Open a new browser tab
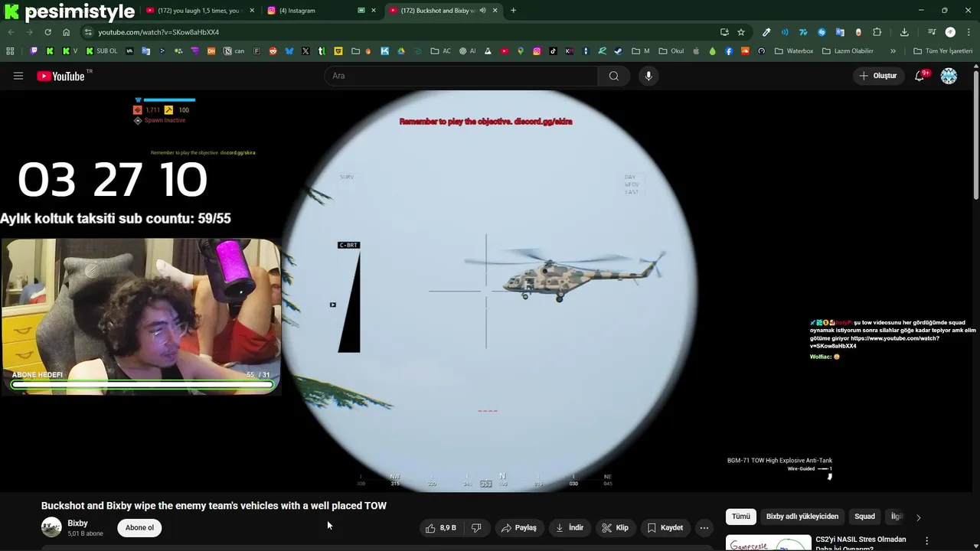 click(513, 11)
